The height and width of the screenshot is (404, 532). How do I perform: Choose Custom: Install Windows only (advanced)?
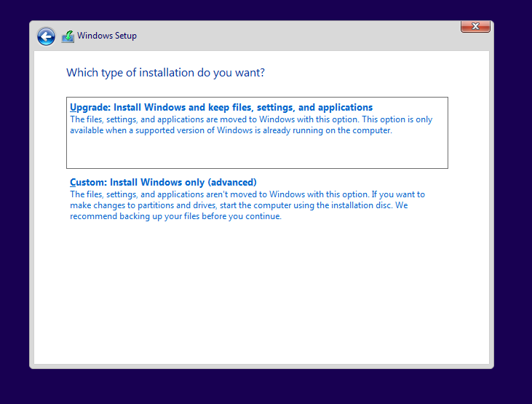163,182
